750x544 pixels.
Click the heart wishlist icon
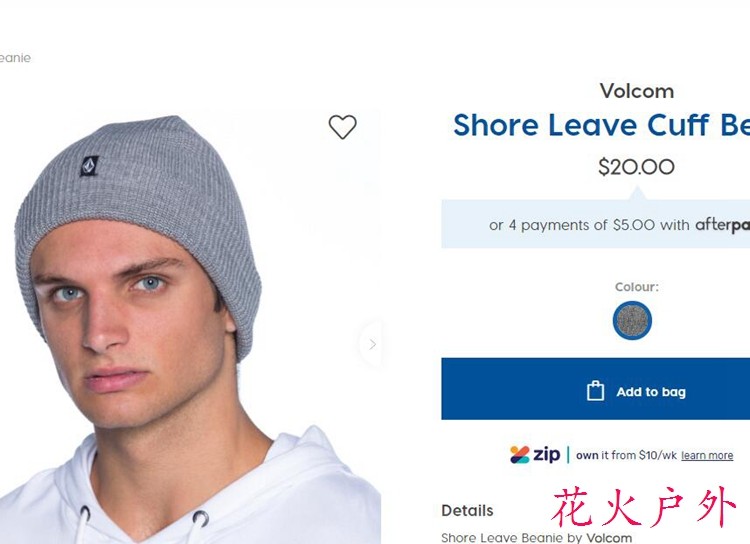pyautogui.click(x=342, y=127)
